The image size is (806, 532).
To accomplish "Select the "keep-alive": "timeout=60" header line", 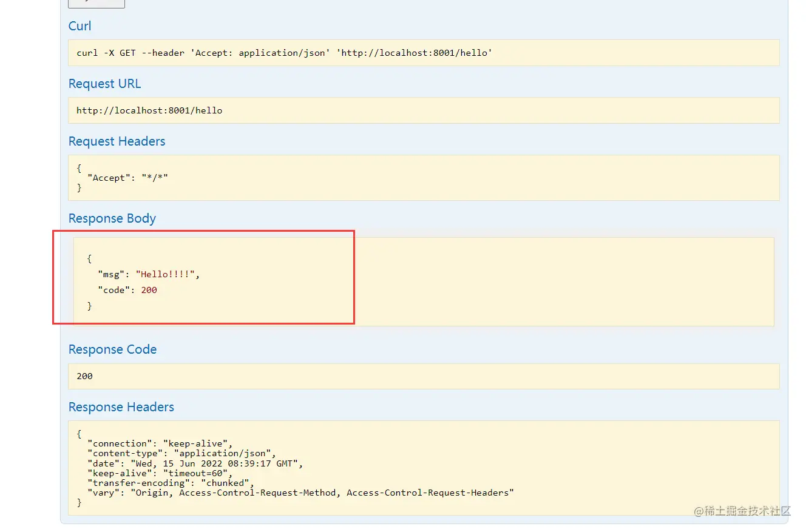I will pos(160,473).
